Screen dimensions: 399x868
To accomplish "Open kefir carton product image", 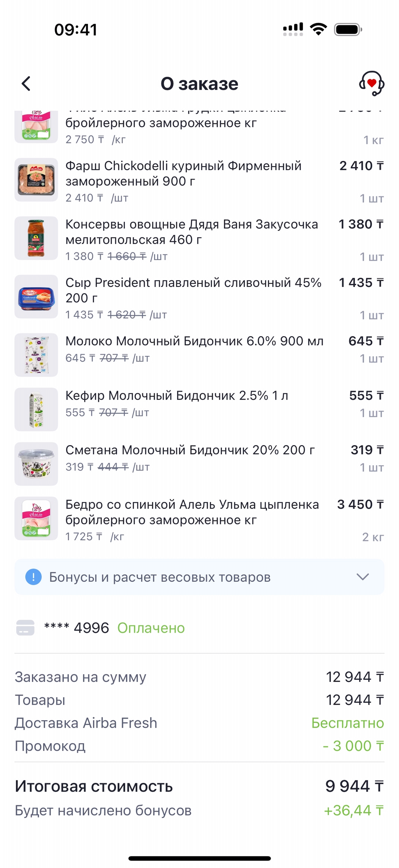I will 36,409.
